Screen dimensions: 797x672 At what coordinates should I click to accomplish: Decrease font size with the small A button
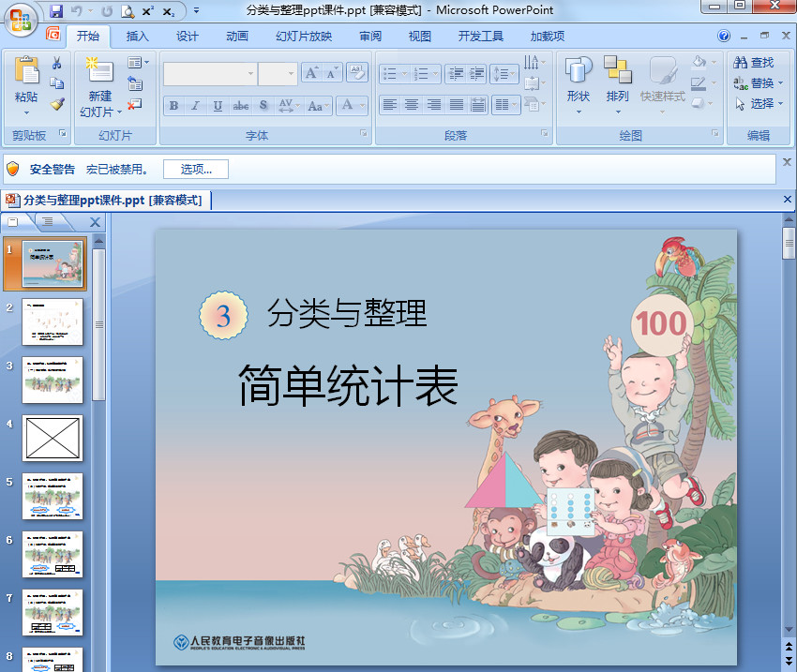tap(333, 73)
